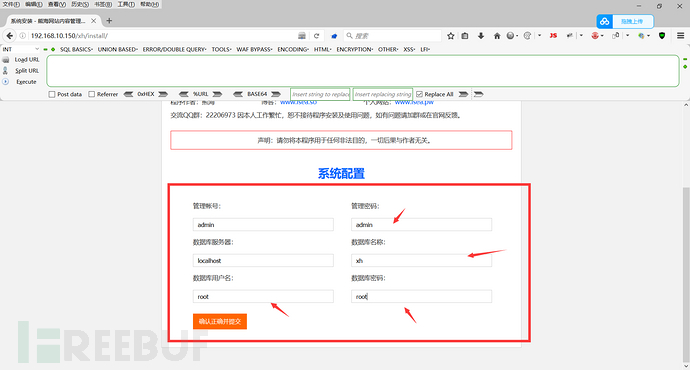Click the Execute play icon
690x370 pixels.
point(6,81)
